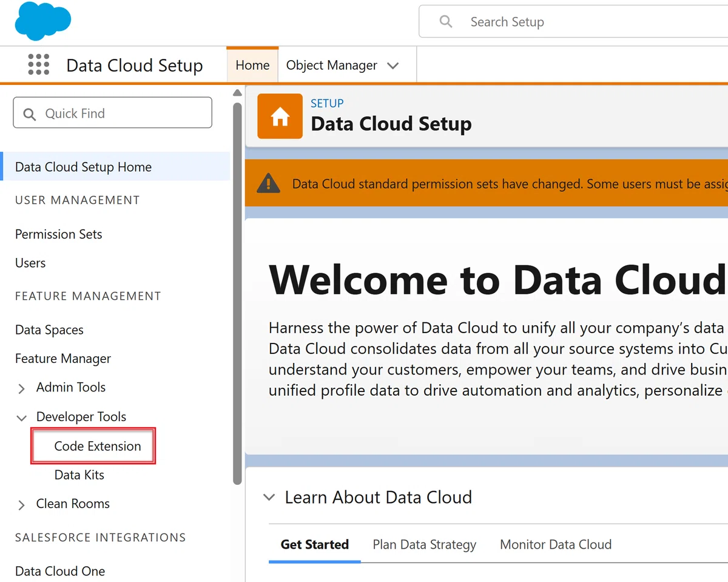The width and height of the screenshot is (728, 582).
Task: Click the Quick Find magnifier icon
Action: [29, 113]
